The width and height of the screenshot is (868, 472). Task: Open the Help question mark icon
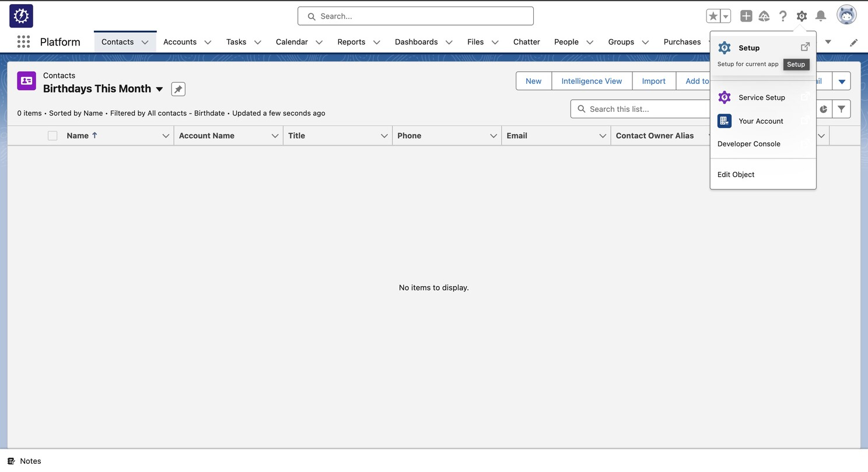pos(783,16)
